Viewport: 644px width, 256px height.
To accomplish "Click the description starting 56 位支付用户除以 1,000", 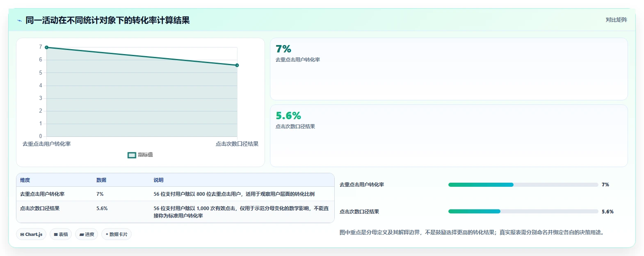I will coord(241,212).
